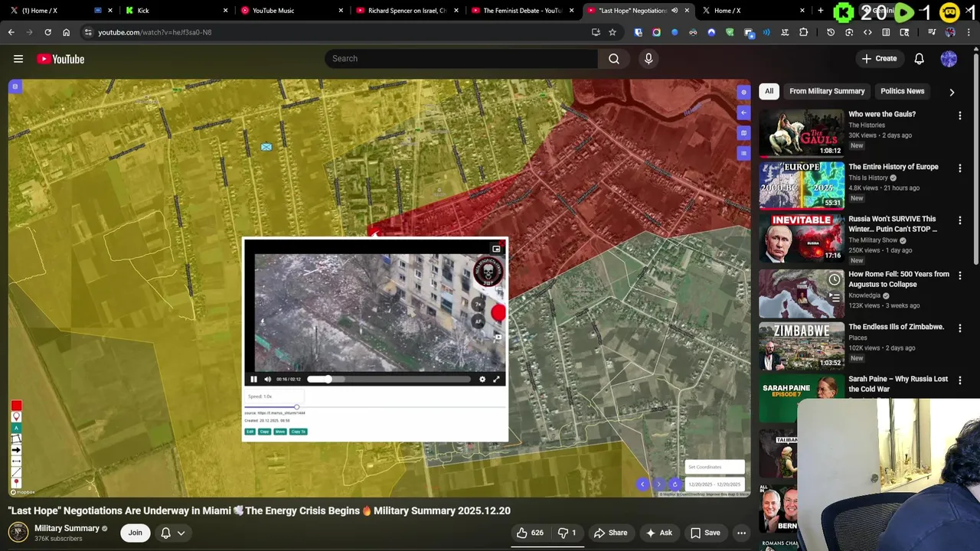The image size is (980, 551).
Task: Open options for How Rome Fell video
Action: click(960, 275)
